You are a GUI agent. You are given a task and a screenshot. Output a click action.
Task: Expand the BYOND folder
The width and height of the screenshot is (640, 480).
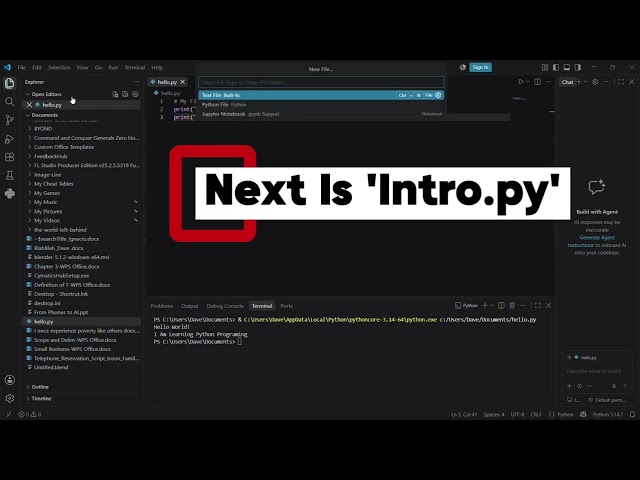coord(43,129)
